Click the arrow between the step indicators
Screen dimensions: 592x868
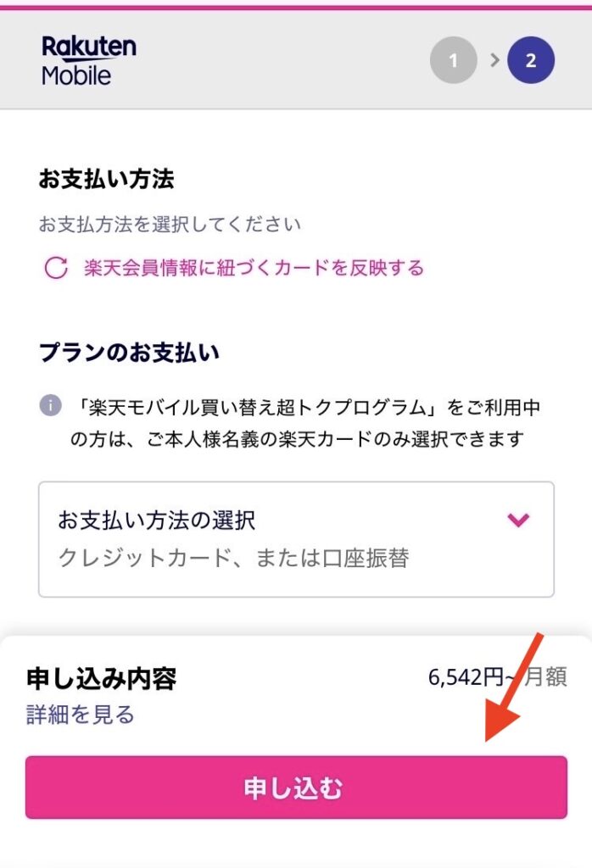point(493,61)
